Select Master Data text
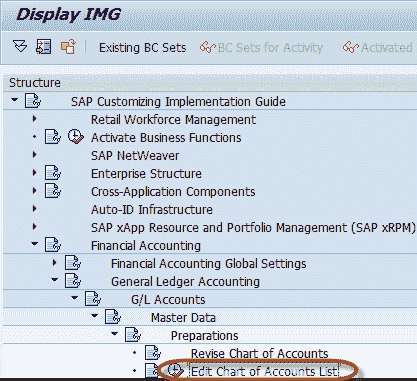 (183, 317)
